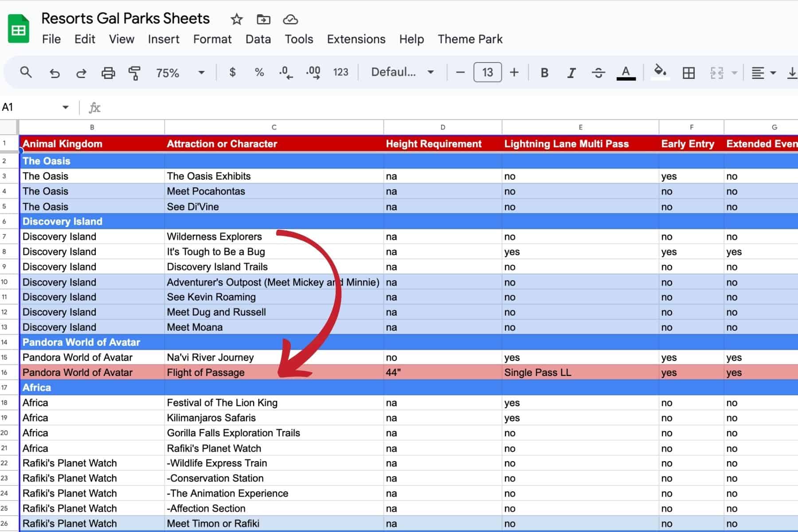Open the Tools menu

click(x=299, y=39)
